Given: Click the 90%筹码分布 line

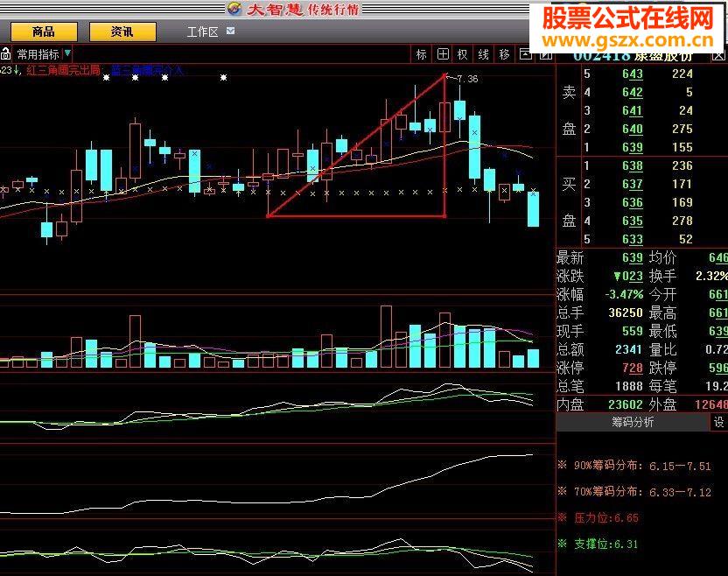Looking at the screenshot, I should [x=634, y=466].
